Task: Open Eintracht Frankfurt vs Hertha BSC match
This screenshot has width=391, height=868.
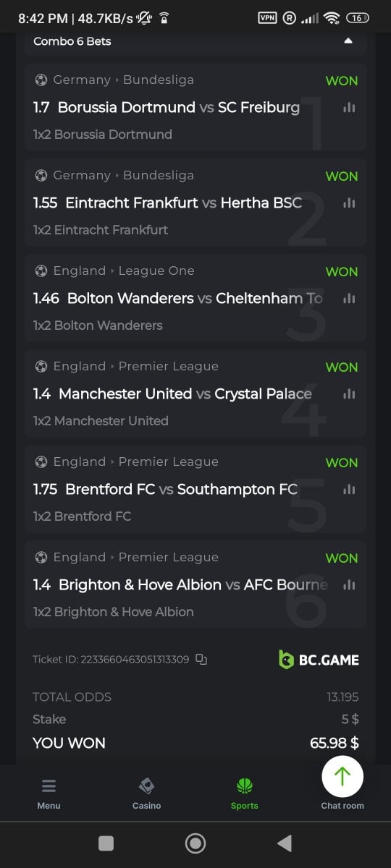Action: (183, 203)
